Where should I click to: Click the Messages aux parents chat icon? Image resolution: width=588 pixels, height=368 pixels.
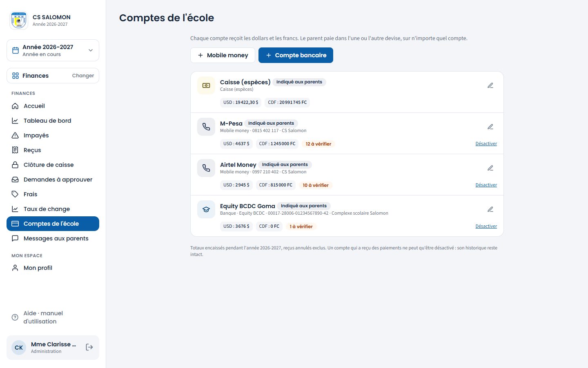pos(15,238)
